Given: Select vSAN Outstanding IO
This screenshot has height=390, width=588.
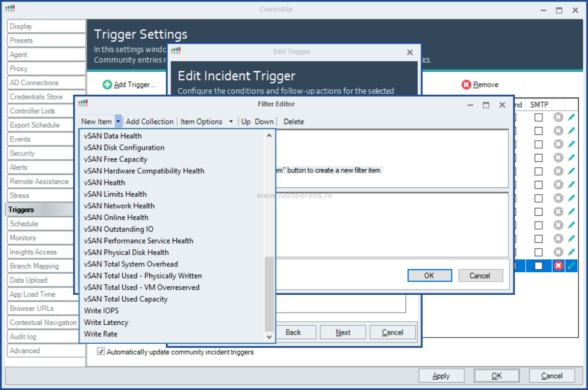Looking at the screenshot, I should point(118,229).
